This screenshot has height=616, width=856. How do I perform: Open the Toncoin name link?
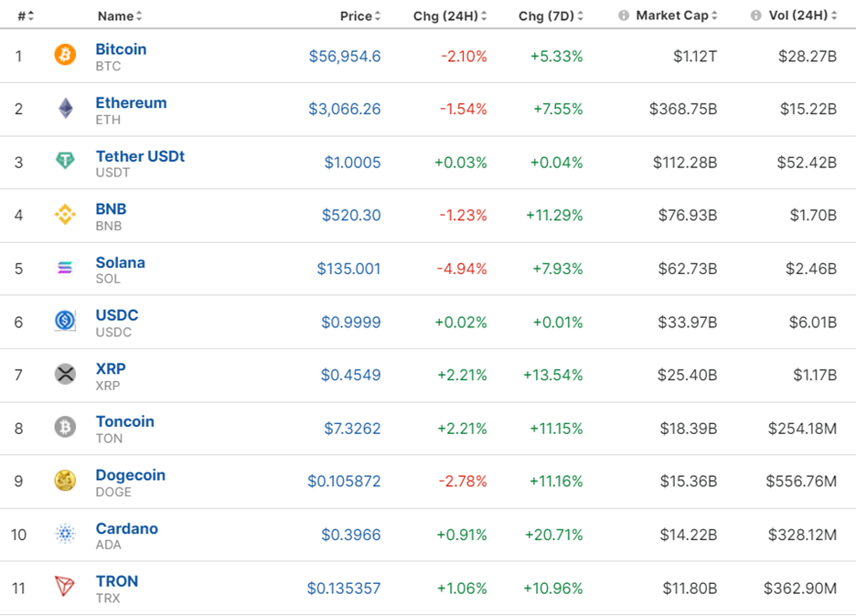click(x=125, y=421)
